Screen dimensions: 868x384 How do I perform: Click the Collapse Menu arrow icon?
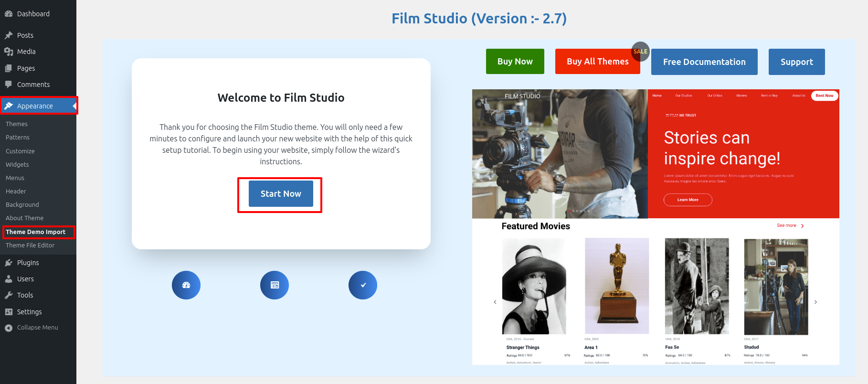coord(9,328)
